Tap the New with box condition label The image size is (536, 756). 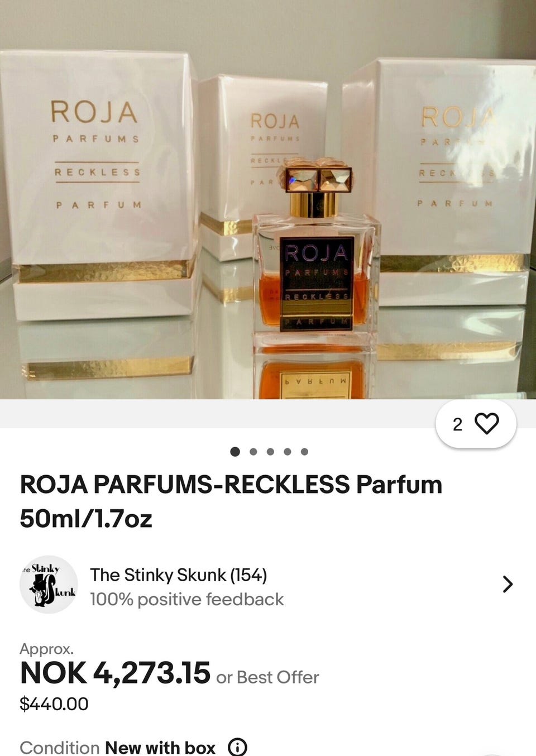tap(160, 747)
